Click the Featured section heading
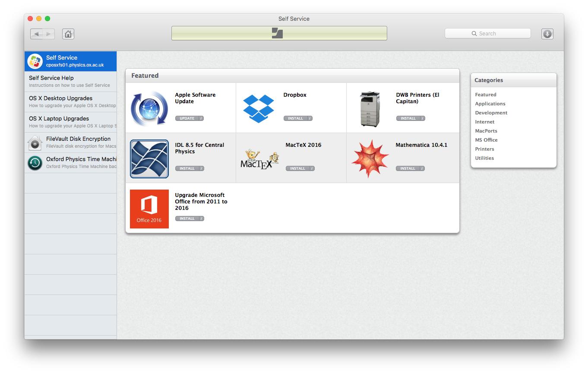 coord(145,76)
